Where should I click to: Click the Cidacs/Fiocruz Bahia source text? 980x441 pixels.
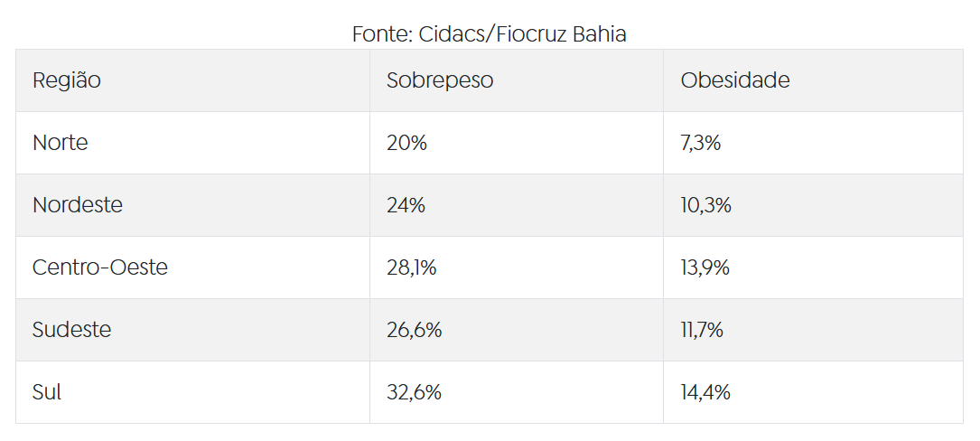(522, 34)
